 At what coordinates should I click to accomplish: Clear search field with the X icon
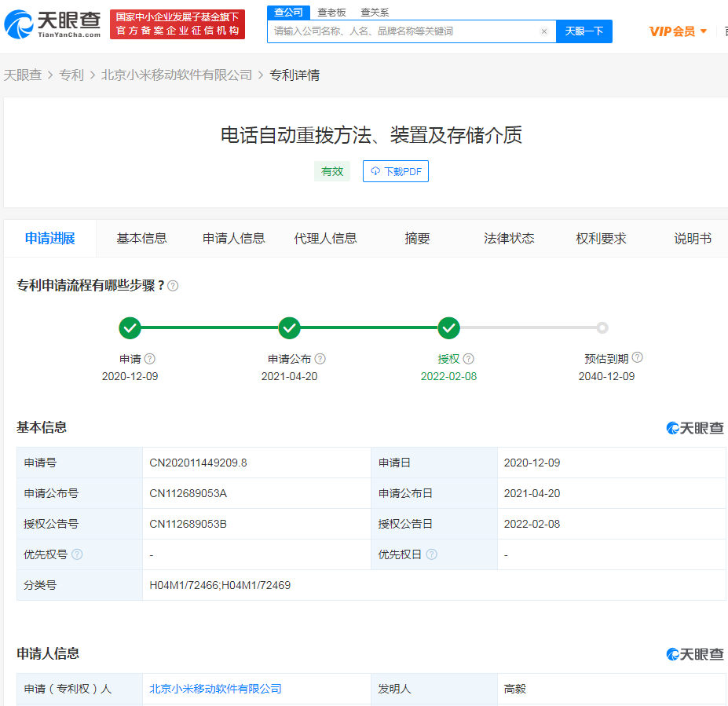pyautogui.click(x=543, y=31)
